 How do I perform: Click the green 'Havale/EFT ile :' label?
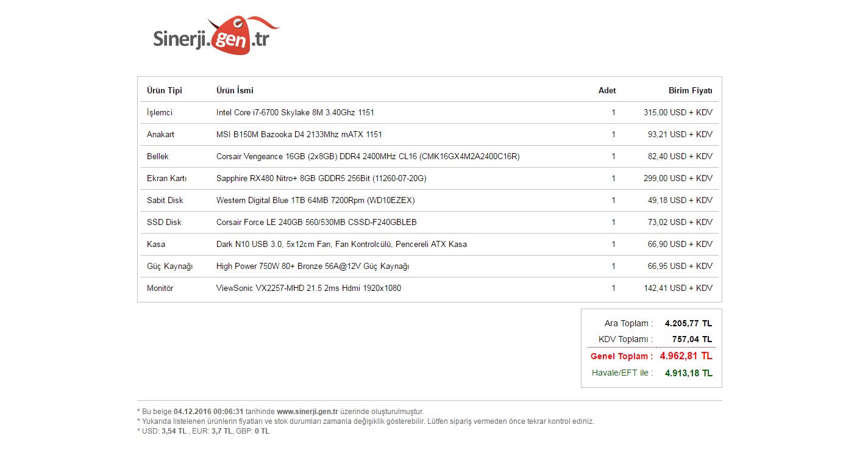(x=622, y=373)
